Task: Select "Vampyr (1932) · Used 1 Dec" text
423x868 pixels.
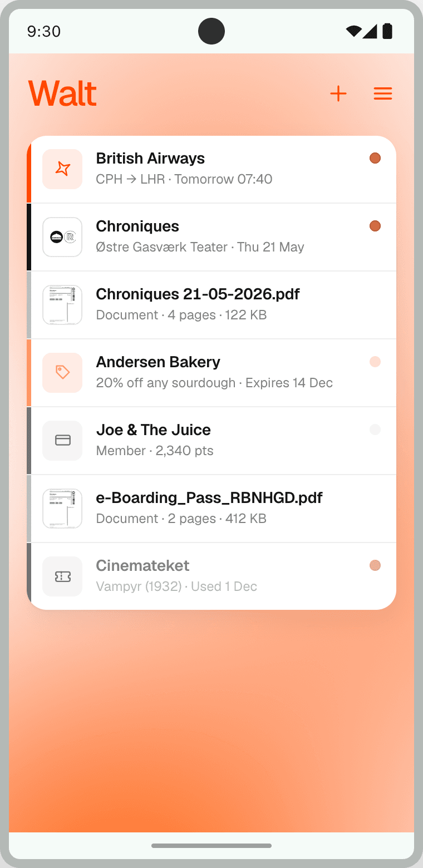Action: [x=176, y=586]
